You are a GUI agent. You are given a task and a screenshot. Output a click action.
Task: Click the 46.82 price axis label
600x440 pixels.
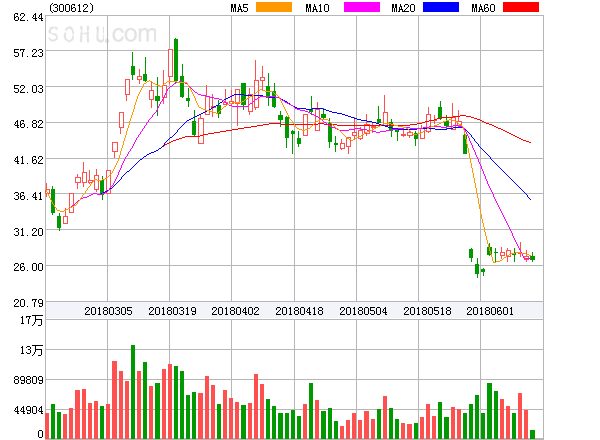(x=28, y=124)
